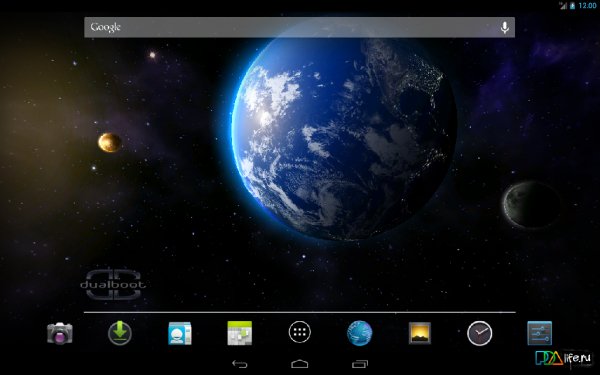Screen dimensions: 600x375
Task: Tap the battery status icon
Action: point(572,5)
